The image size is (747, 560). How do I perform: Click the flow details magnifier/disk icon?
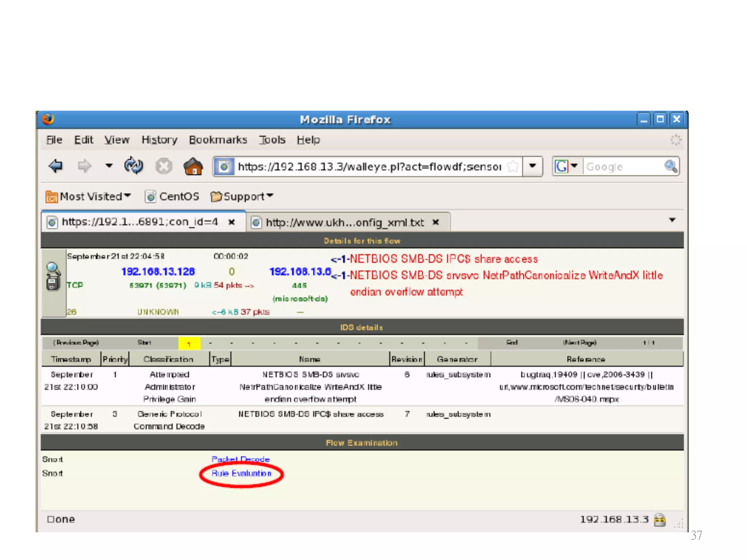(53, 276)
